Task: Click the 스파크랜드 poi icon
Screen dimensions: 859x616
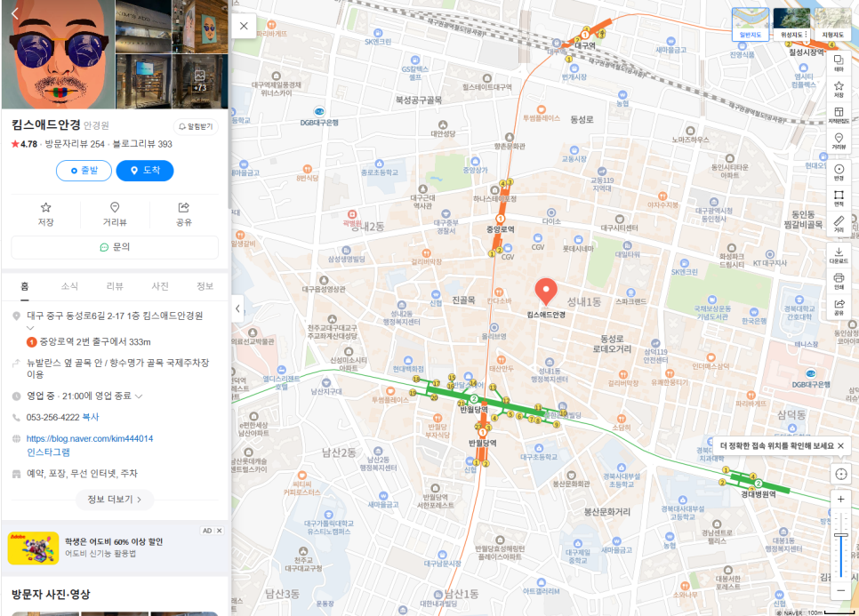Action: pos(630,292)
